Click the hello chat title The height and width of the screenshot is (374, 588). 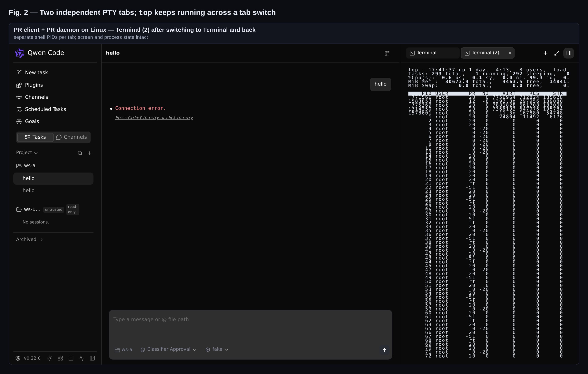tap(113, 53)
